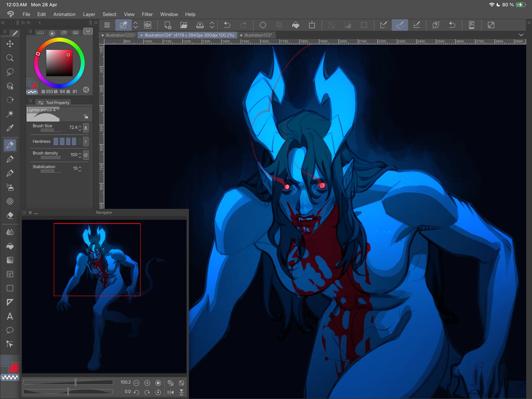Select the Balloon tool

tap(10, 330)
